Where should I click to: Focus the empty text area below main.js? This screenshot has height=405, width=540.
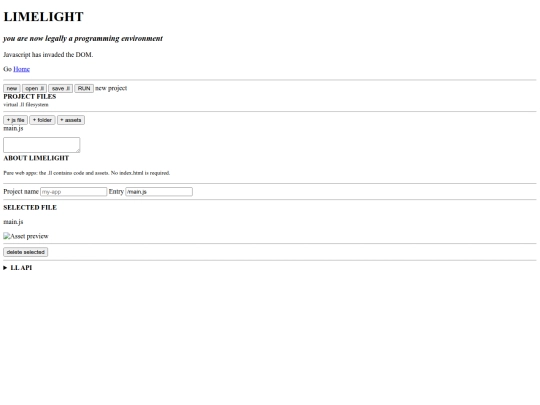42,145
